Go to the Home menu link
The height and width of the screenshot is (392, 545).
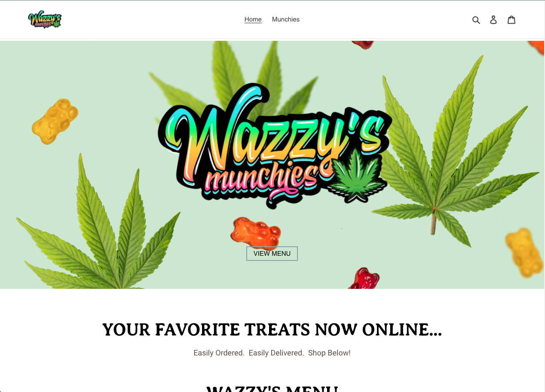click(x=253, y=19)
